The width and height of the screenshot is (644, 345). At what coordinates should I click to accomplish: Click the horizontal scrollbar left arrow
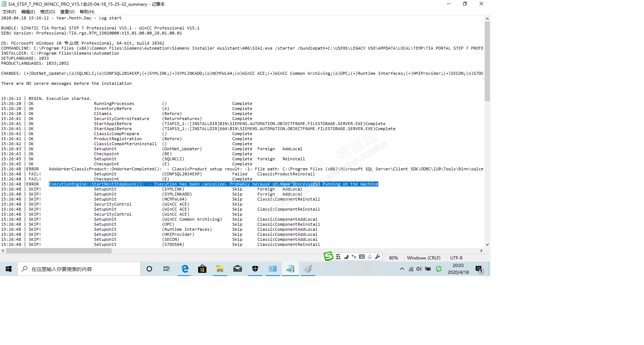3,251
